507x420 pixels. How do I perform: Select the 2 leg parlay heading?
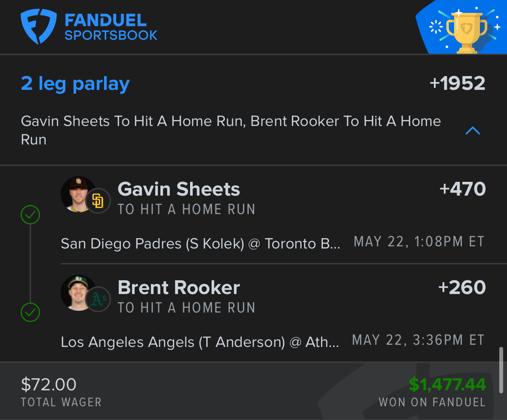(x=75, y=83)
